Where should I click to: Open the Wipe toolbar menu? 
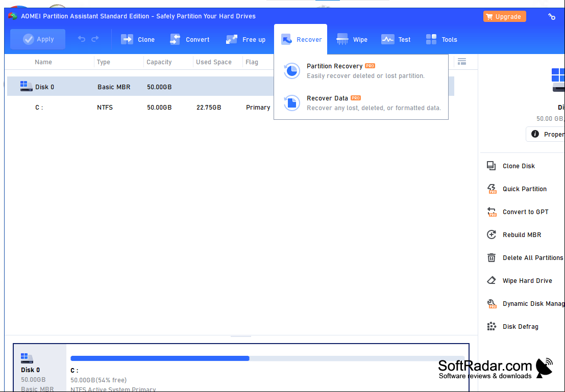(x=351, y=40)
